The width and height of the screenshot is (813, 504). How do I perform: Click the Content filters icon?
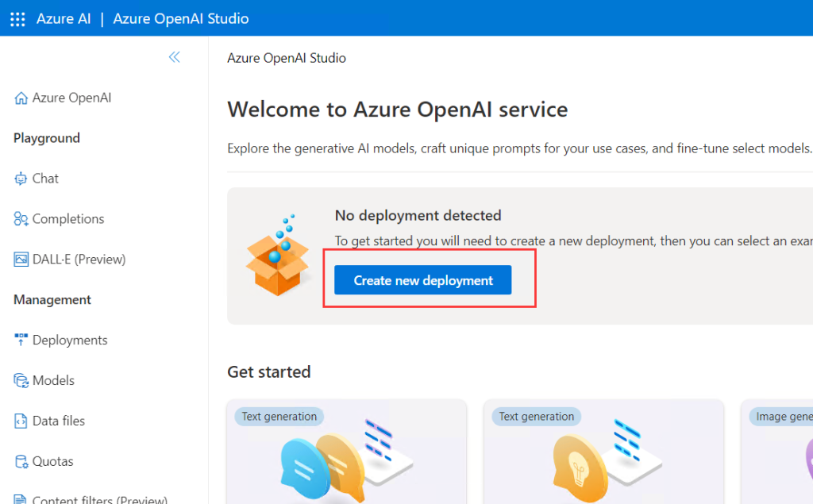click(x=21, y=498)
